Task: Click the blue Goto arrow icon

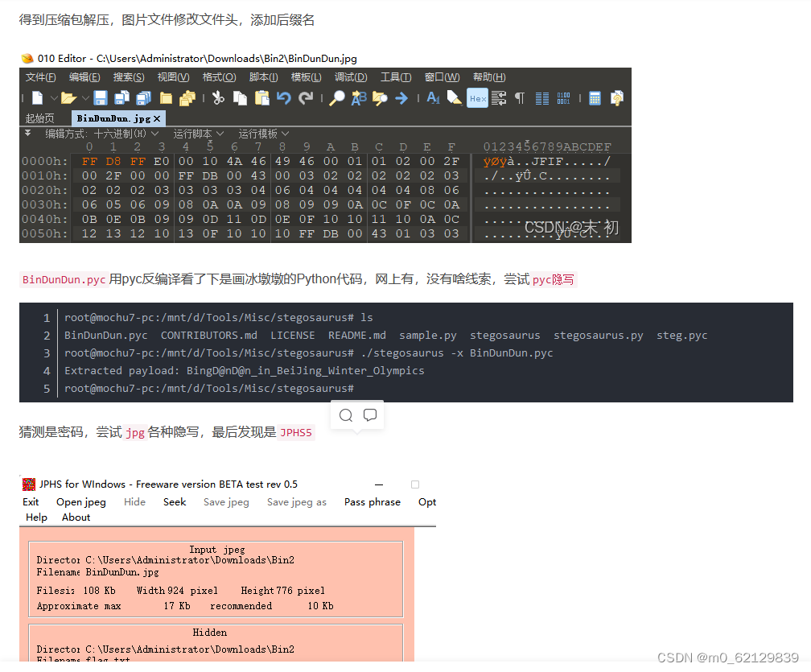Action: pos(402,98)
